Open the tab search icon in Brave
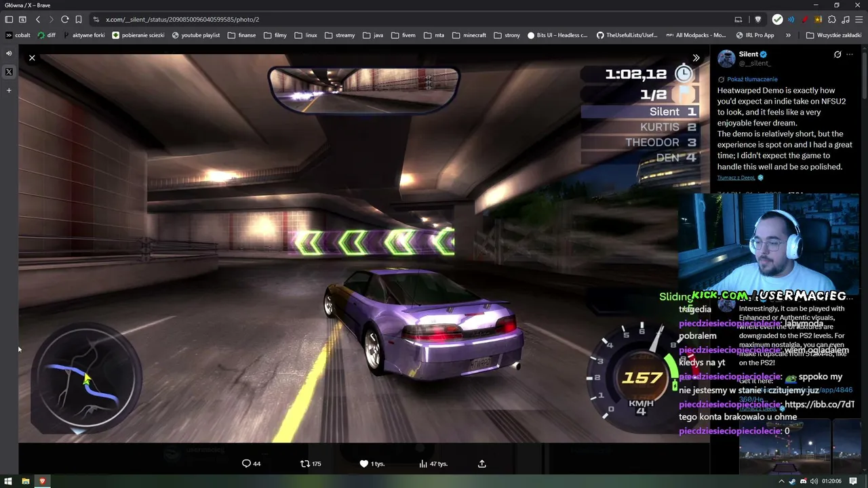This screenshot has width=868, height=488. pos(22,20)
